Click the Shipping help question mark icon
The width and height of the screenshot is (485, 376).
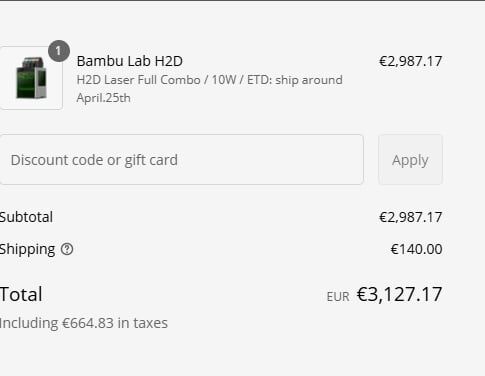pyautogui.click(x=67, y=249)
